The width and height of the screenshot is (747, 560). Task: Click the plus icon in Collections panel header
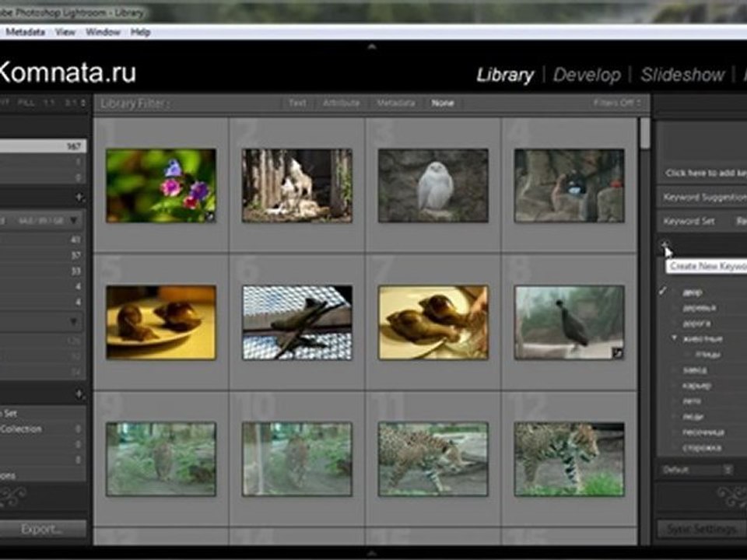pyautogui.click(x=79, y=394)
